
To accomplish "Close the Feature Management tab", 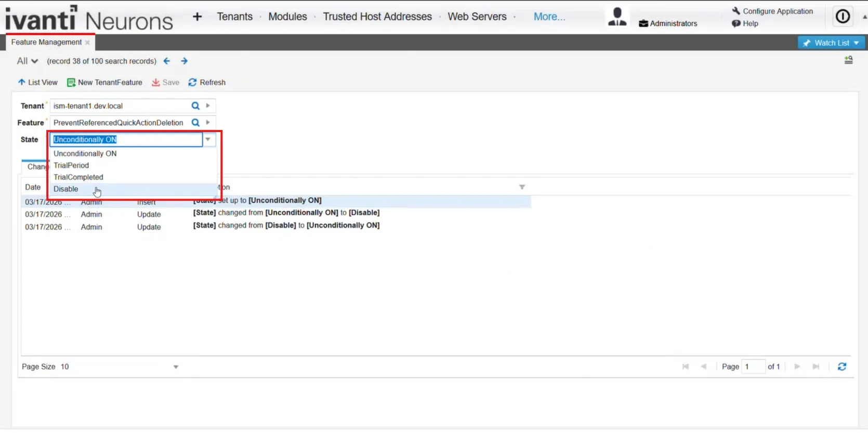I will [87, 43].
